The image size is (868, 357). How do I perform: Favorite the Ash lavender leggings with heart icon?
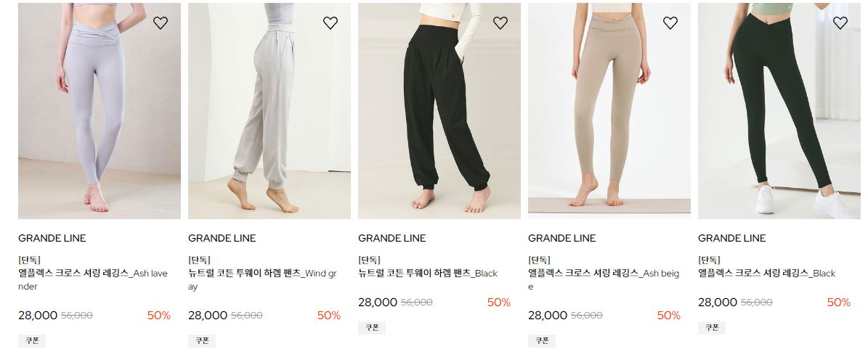(x=161, y=22)
